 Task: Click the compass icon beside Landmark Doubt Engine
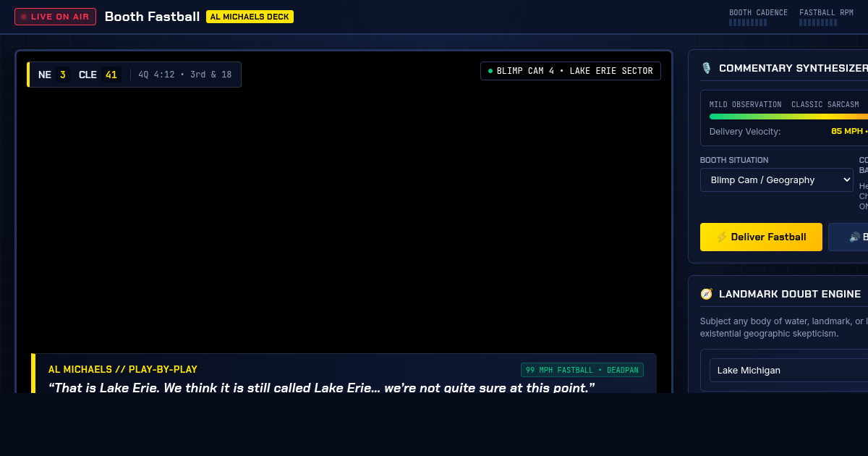tap(706, 294)
